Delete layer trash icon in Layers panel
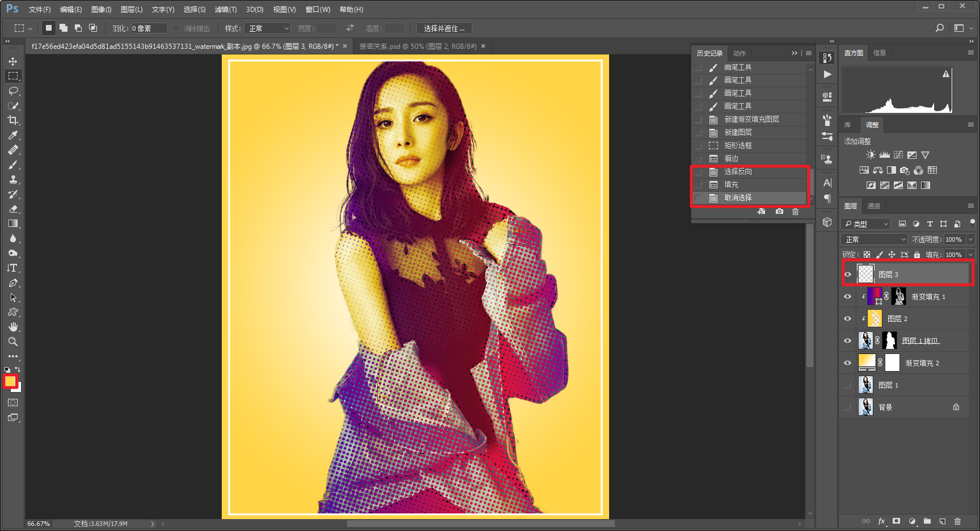This screenshot has height=531, width=980. coord(958,521)
